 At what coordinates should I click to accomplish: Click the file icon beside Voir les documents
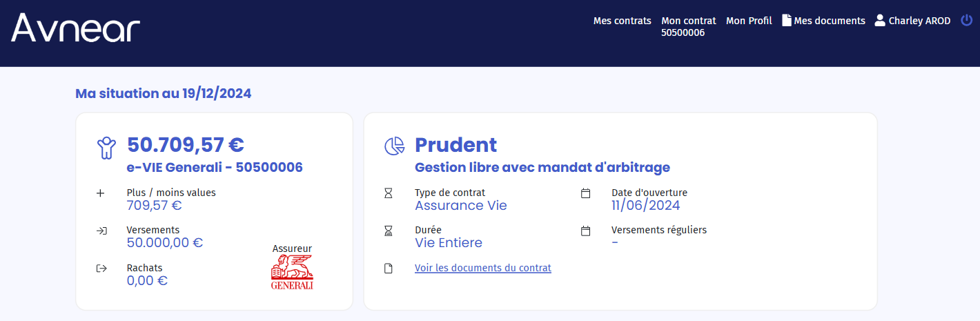click(x=389, y=268)
